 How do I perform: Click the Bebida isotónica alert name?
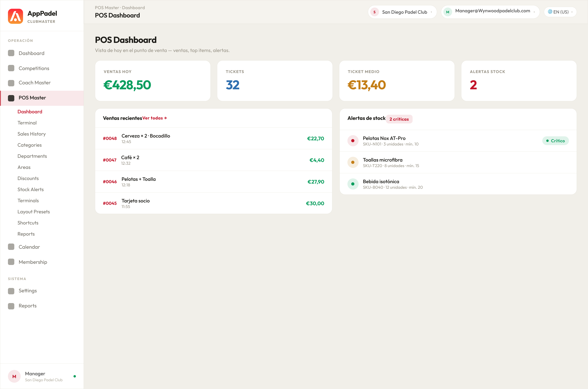click(x=381, y=181)
